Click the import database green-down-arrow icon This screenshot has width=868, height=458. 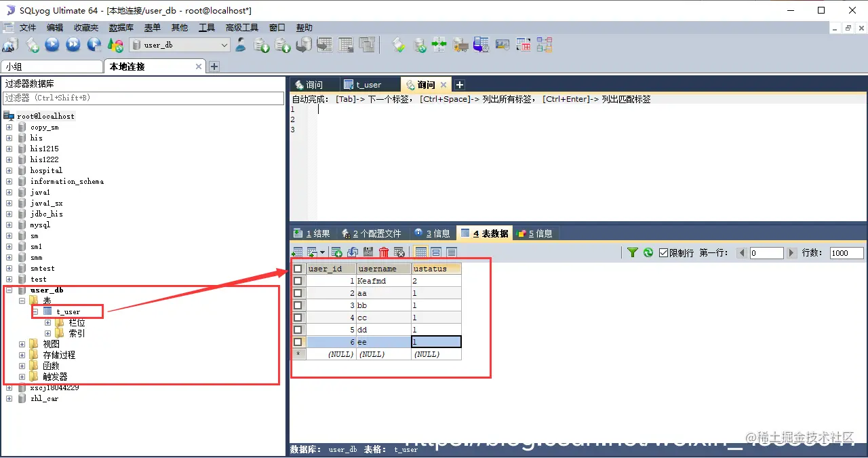(262, 45)
